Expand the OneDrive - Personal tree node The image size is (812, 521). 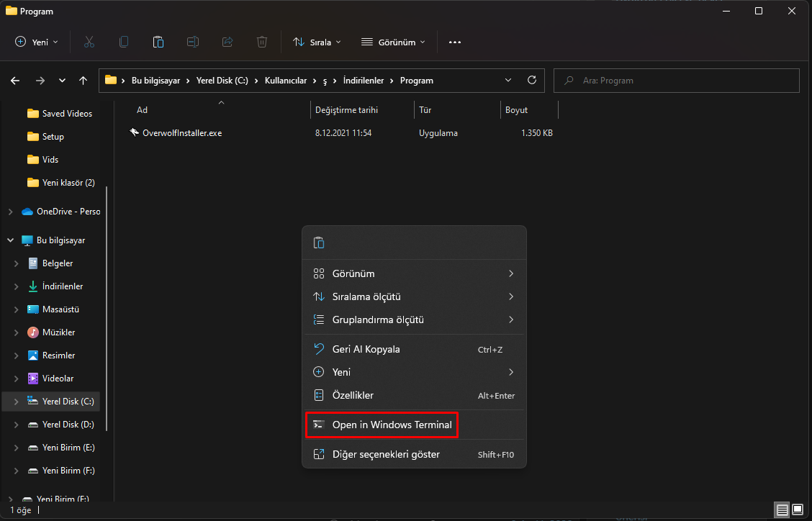pos(10,212)
